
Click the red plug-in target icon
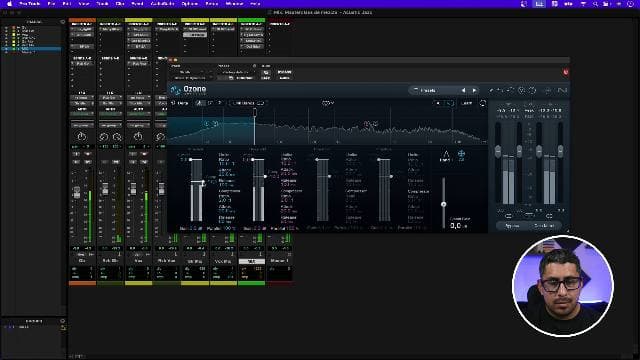click(566, 72)
